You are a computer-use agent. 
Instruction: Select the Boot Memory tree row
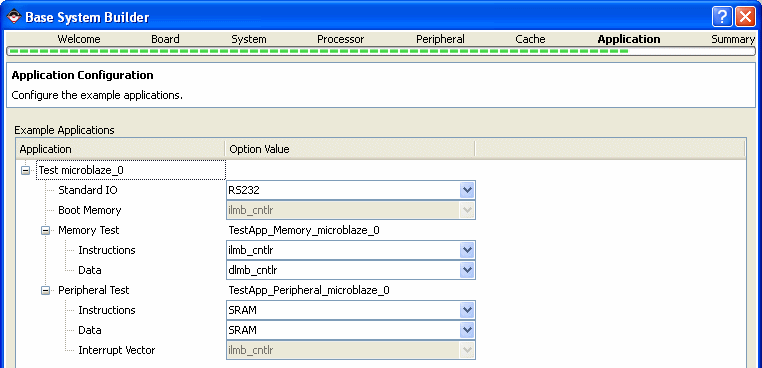tap(89, 210)
